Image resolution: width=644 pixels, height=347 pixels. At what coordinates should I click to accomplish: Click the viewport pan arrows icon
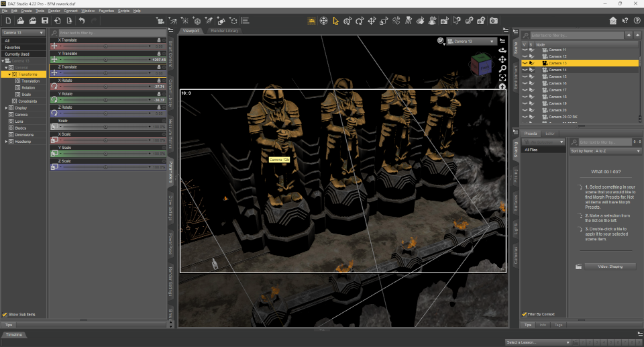502,60
